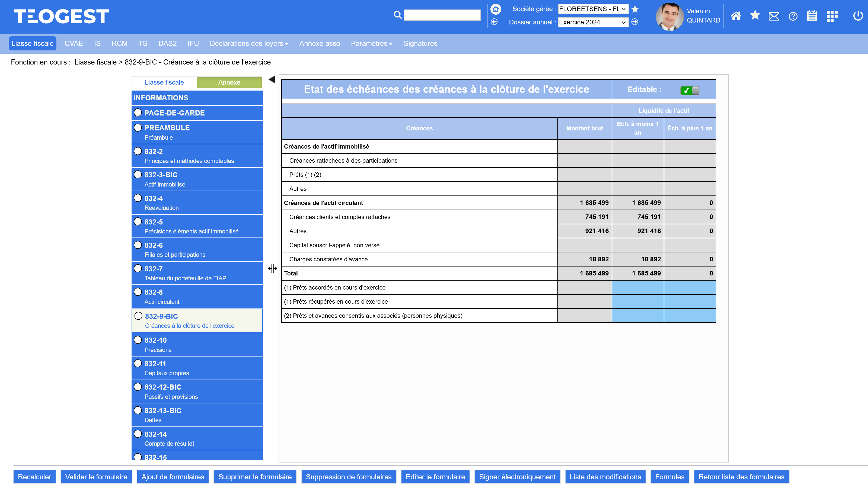
Task: Select the 832-4 Réevaluation radio button
Action: click(138, 198)
